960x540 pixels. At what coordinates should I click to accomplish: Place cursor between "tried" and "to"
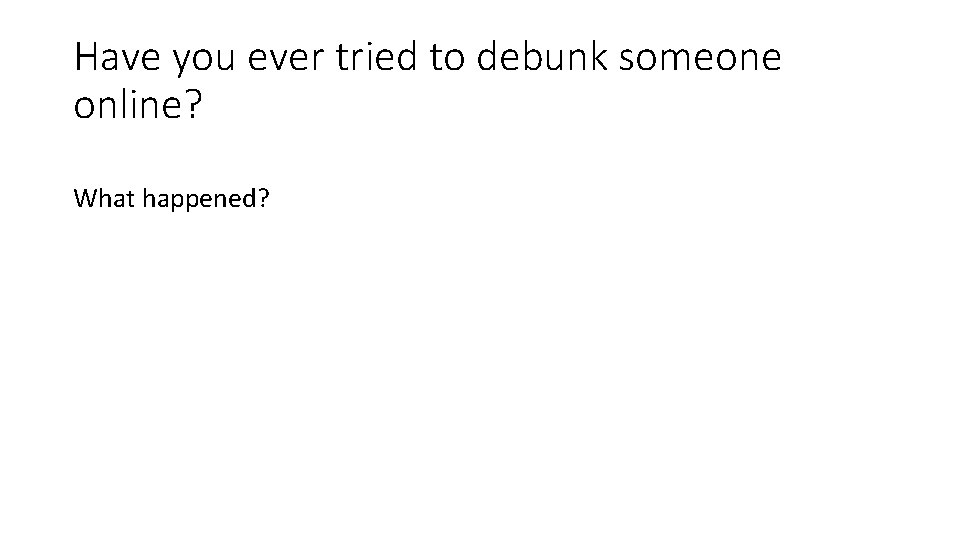point(427,58)
